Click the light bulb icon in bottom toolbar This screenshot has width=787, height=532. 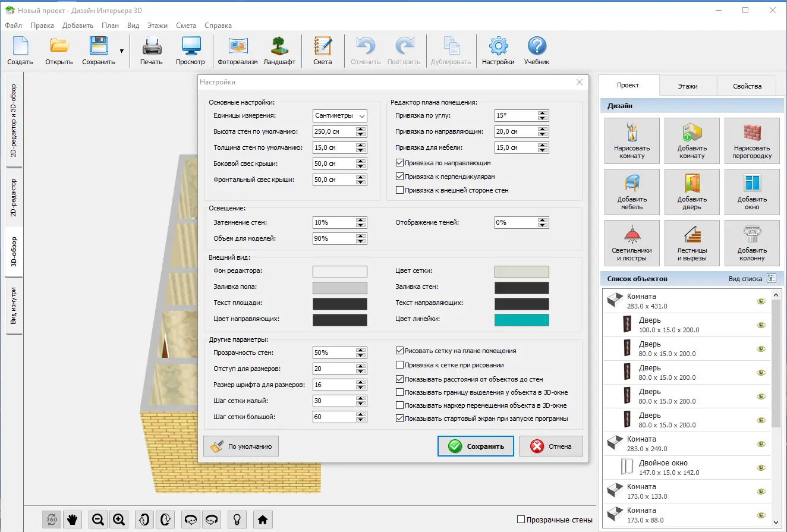[x=237, y=520]
